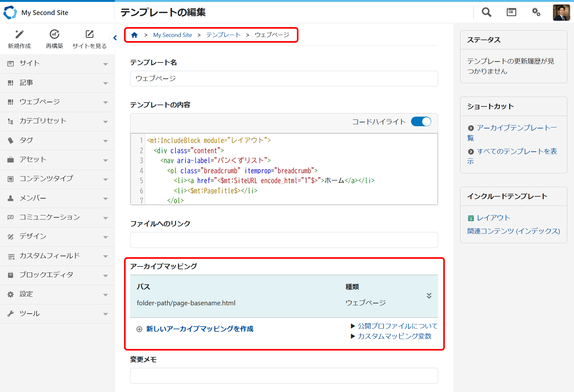The height and width of the screenshot is (392, 574).
Task: Open the site list panel icon
Action: 511,12
